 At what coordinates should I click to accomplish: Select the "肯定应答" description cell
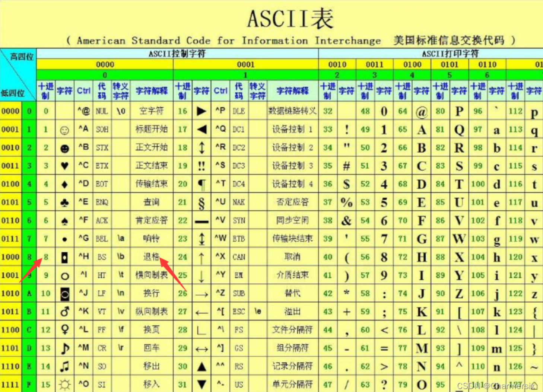point(152,220)
